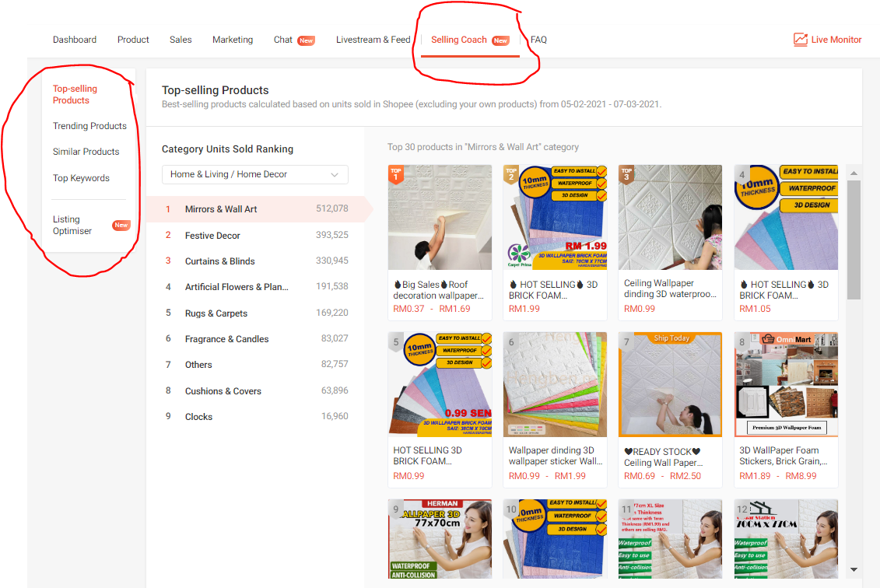Click Wallpaper dinding 3D wallpaper sticker title
This screenshot has width=880, height=588.
(x=555, y=456)
